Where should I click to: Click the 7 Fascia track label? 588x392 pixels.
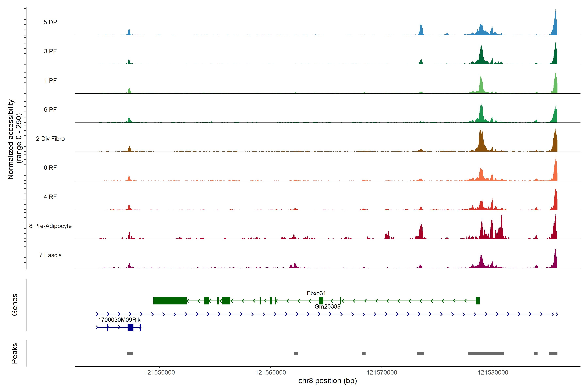coord(50,255)
